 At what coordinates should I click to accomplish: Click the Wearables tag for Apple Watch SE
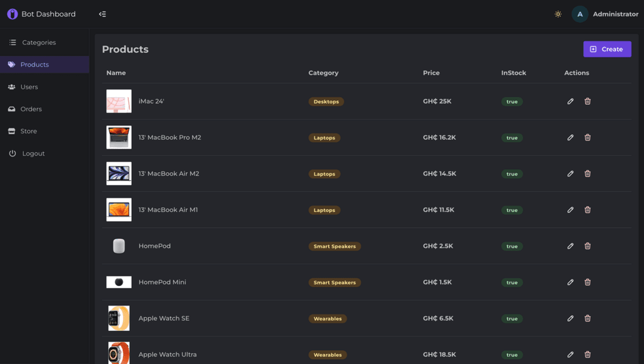click(328, 319)
